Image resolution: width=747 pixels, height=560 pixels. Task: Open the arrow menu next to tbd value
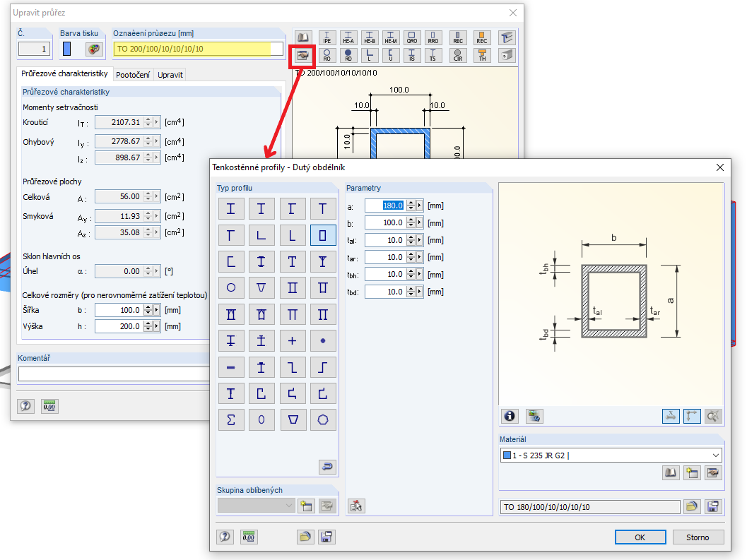[419, 292]
